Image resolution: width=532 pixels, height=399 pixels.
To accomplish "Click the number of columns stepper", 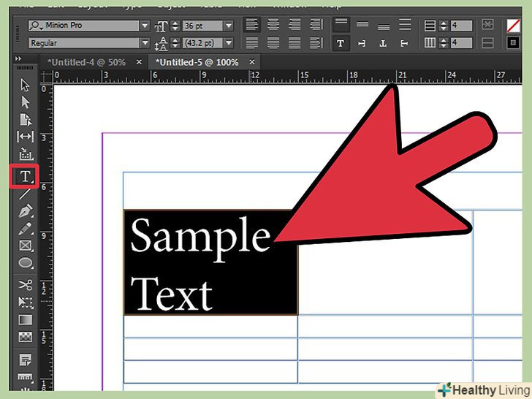I will click(444, 42).
